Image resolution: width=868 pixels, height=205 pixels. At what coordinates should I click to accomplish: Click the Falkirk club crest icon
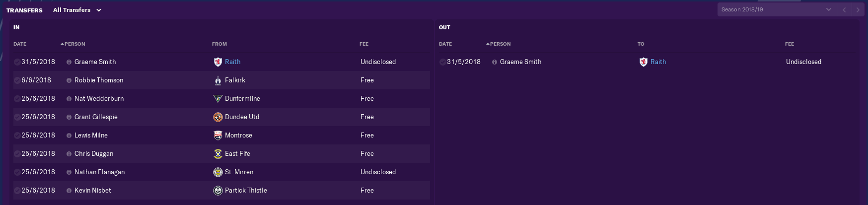click(x=217, y=80)
